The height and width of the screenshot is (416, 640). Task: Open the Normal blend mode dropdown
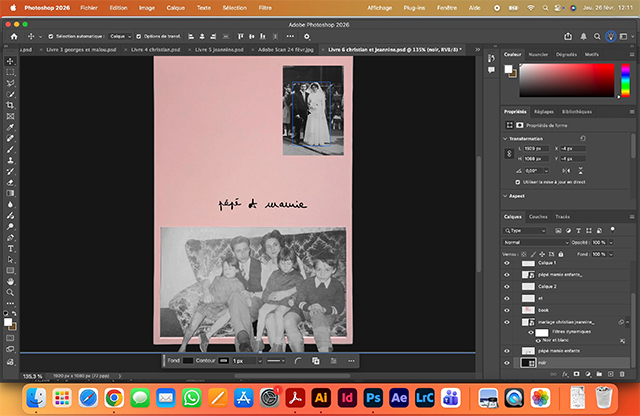(536, 242)
